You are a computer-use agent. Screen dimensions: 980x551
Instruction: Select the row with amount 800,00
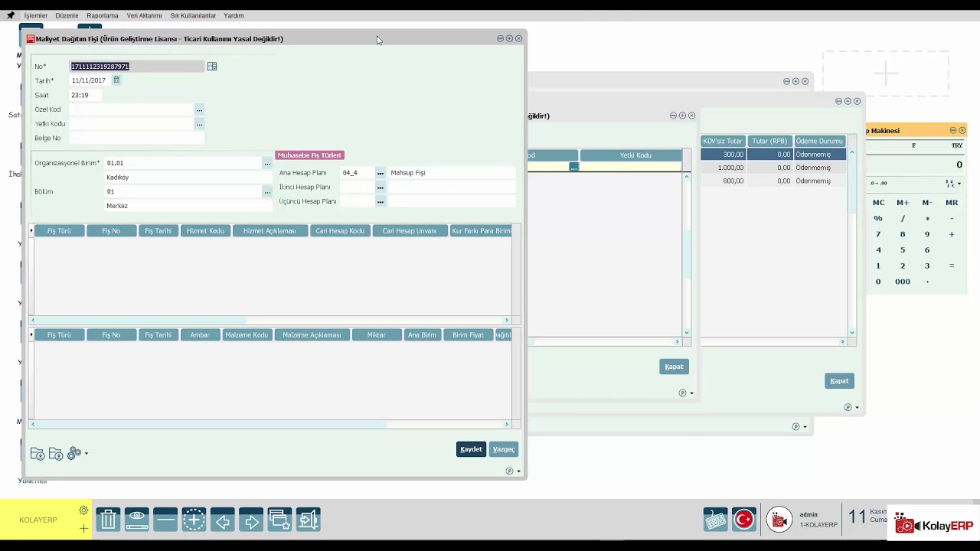773,181
